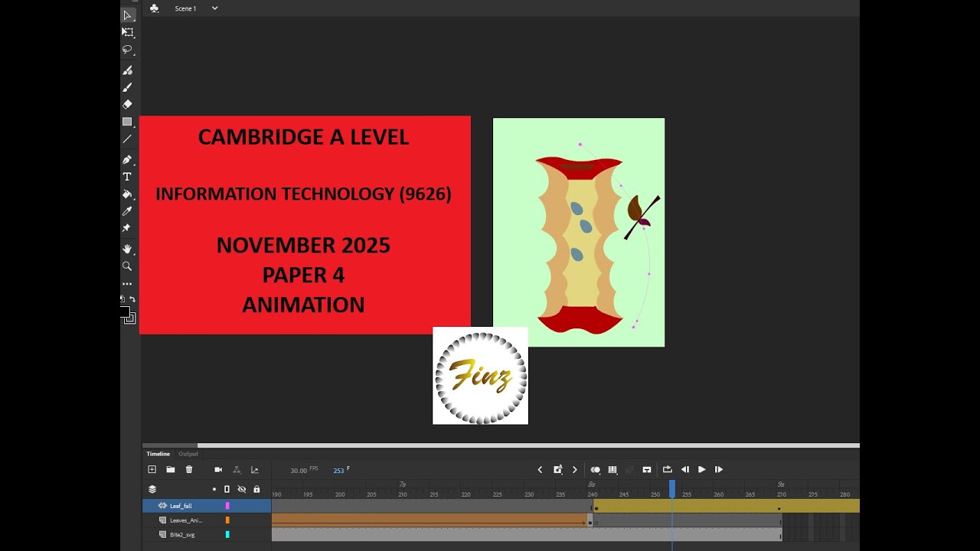This screenshot has height=551, width=980.
Task: Insert keyframe with auto keyframe button
Action: click(558, 470)
